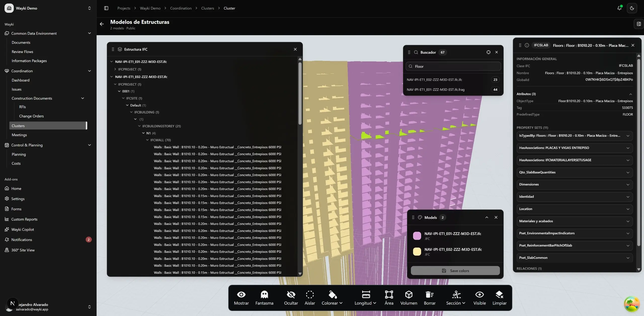Screen dimensions: 644x316
Task: Click the Limpiar clear tool
Action: pyautogui.click(x=499, y=298)
